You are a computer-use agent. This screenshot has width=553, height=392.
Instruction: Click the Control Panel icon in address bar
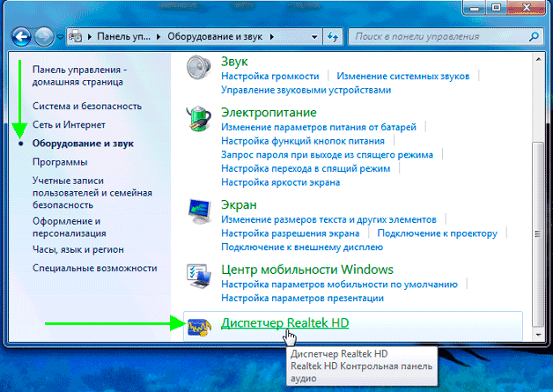(x=76, y=38)
